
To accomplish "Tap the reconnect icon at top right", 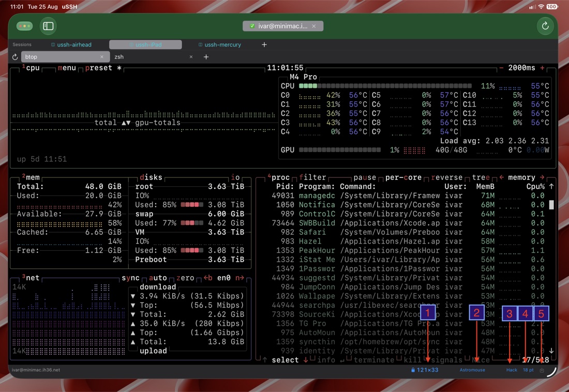I will click(x=545, y=26).
